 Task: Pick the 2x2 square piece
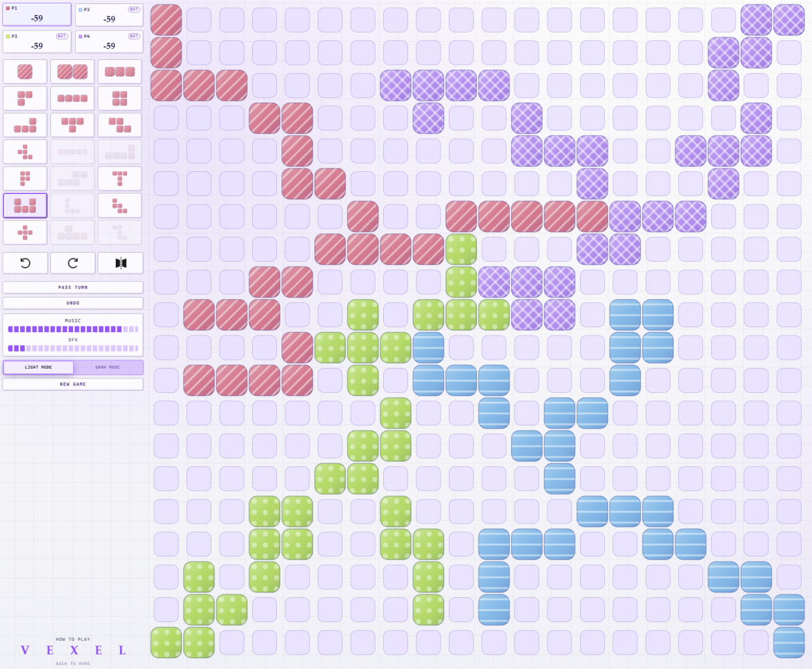click(120, 98)
